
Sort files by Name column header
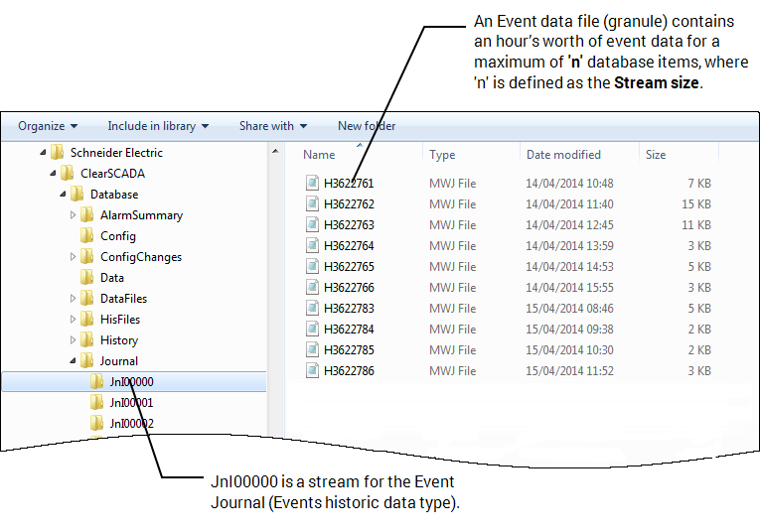coord(320,155)
